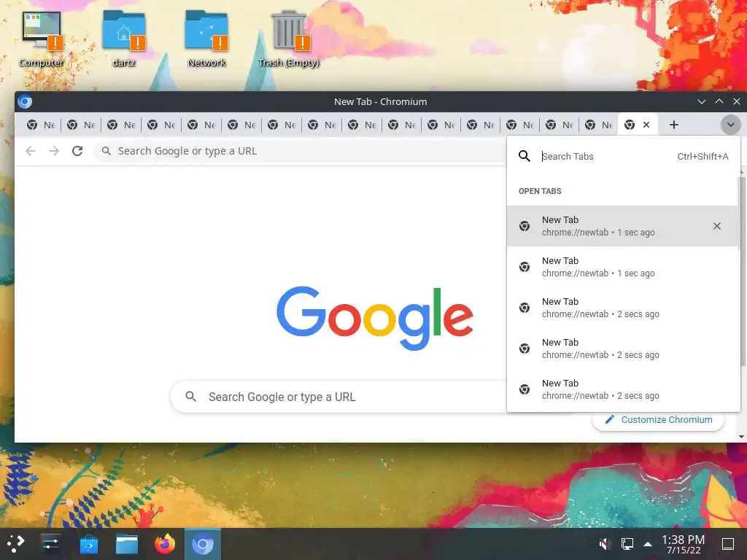Screen dimensions: 747x560
Task: Click the pencil icon on Customize Chromium
Action: click(x=609, y=419)
